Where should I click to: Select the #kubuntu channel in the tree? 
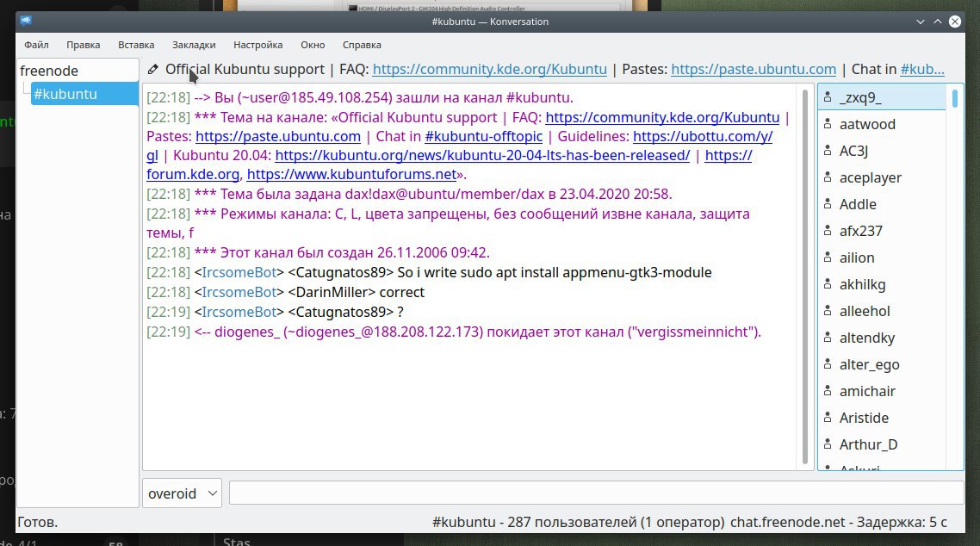pyautogui.click(x=84, y=94)
